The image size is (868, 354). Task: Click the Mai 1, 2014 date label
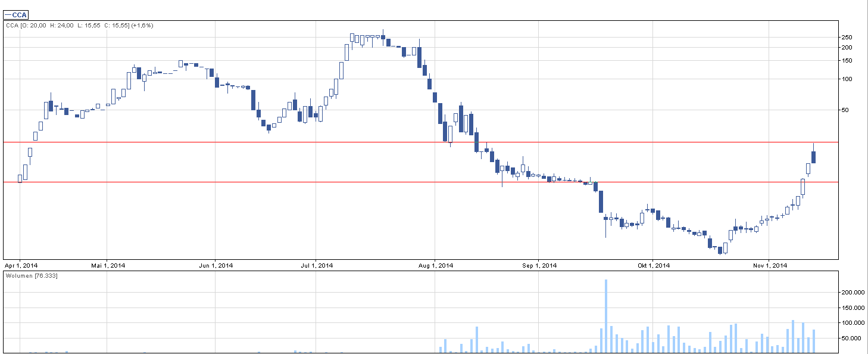pyautogui.click(x=108, y=265)
